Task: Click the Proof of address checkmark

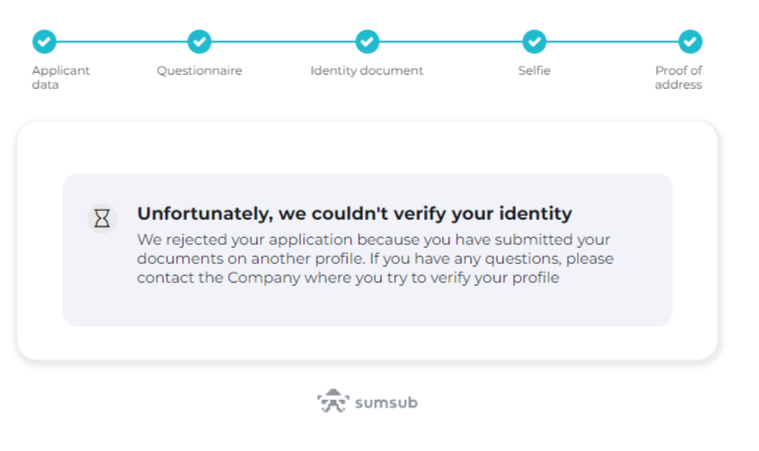Action: [690, 42]
